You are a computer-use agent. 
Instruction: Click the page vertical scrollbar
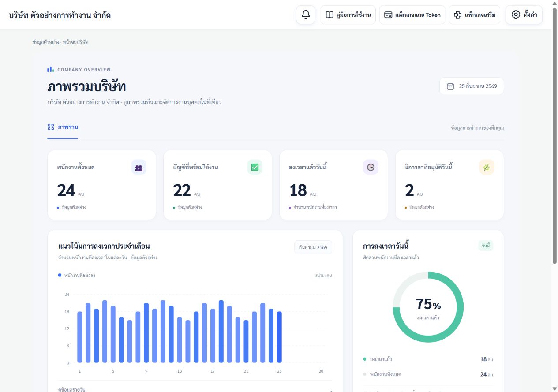(x=554, y=135)
